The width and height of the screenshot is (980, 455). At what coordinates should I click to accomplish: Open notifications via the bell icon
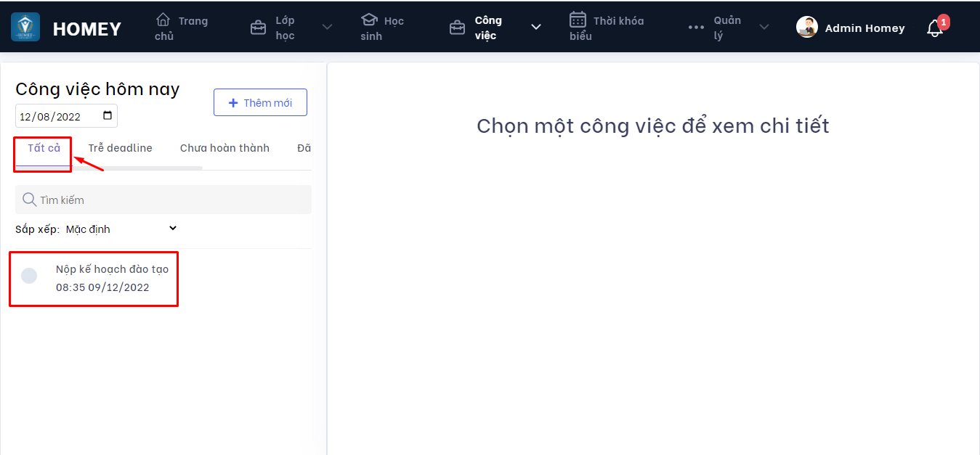(934, 28)
